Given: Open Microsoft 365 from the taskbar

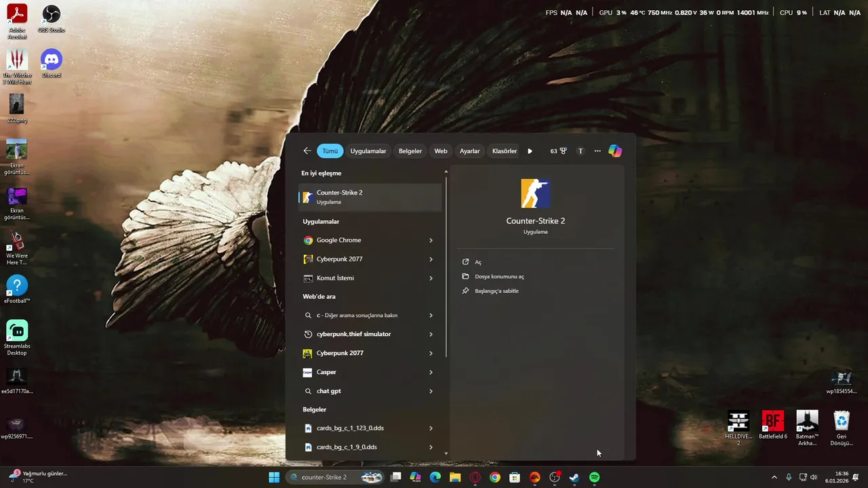Looking at the screenshot, I should tap(416, 477).
